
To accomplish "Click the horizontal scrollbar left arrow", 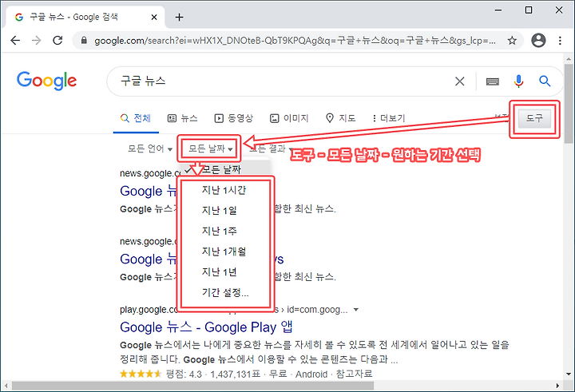I will point(6,386).
